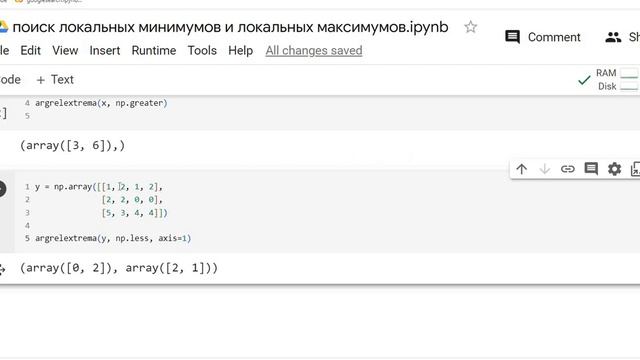Image resolution: width=640 pixels, height=360 pixels.
Task: Click the Share people icon
Action: coord(613,37)
